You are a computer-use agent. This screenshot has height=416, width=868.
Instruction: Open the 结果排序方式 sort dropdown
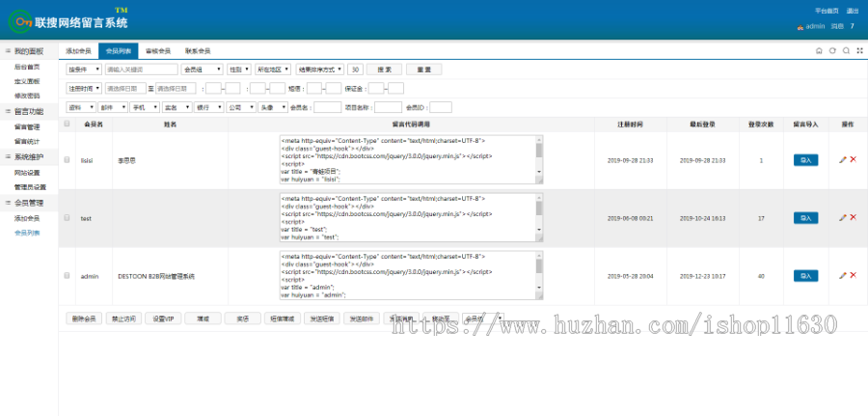click(x=320, y=69)
